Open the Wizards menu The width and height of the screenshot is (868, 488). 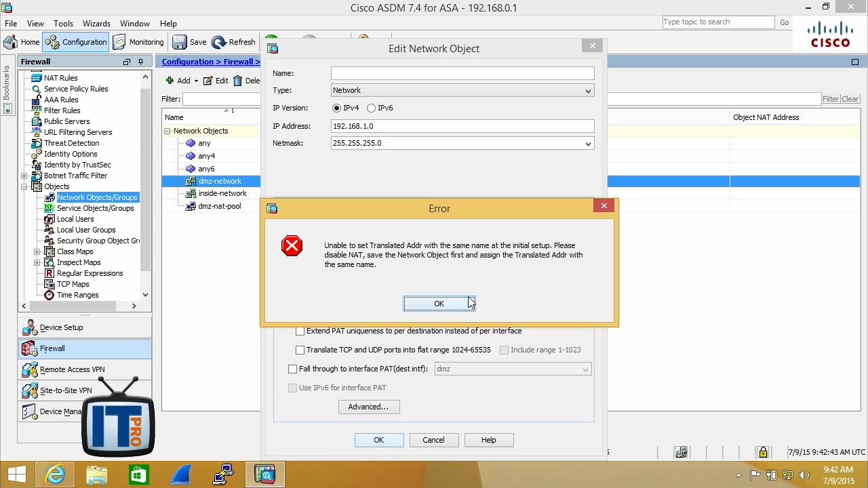pyautogui.click(x=96, y=23)
